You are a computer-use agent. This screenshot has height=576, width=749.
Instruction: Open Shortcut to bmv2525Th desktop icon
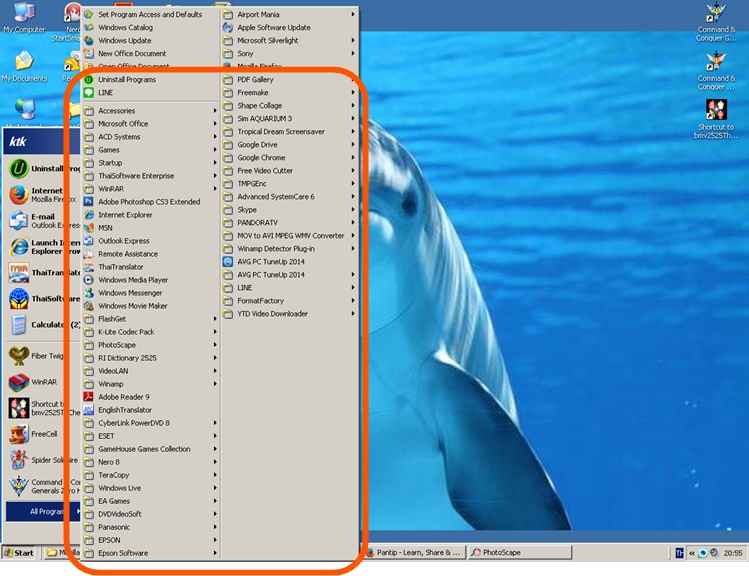716,118
